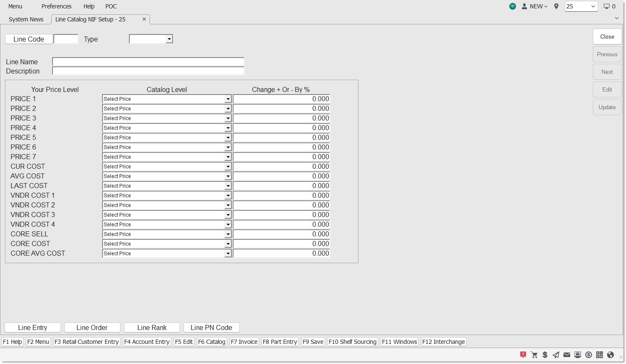Open the envelope mail icon
The image size is (626, 364).
tap(567, 355)
